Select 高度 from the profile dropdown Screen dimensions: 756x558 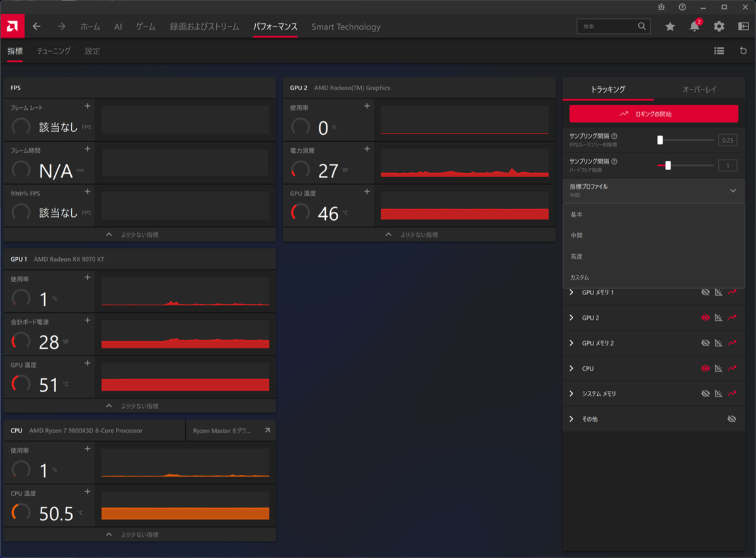click(x=576, y=257)
